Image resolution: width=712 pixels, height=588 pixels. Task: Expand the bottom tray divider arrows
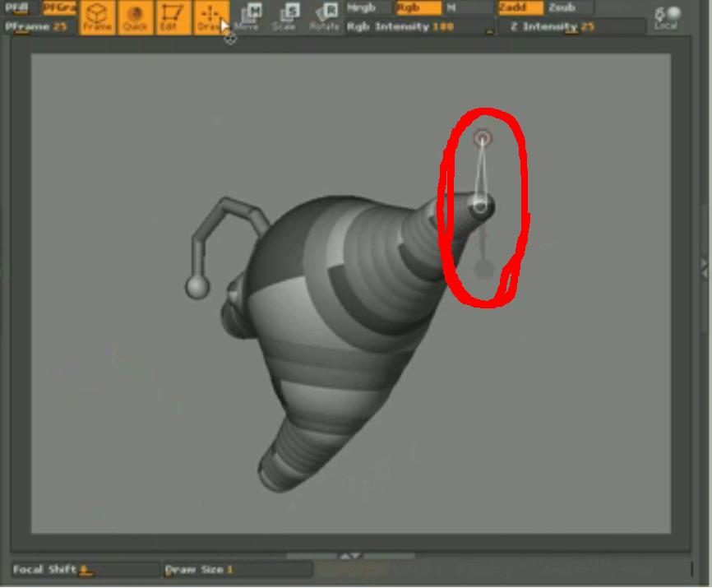click(x=351, y=556)
